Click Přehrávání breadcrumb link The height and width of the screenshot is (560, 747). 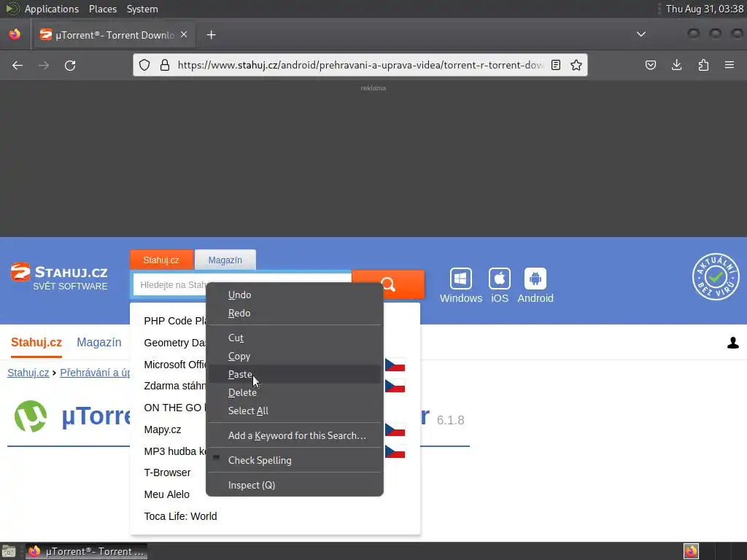click(x=95, y=373)
